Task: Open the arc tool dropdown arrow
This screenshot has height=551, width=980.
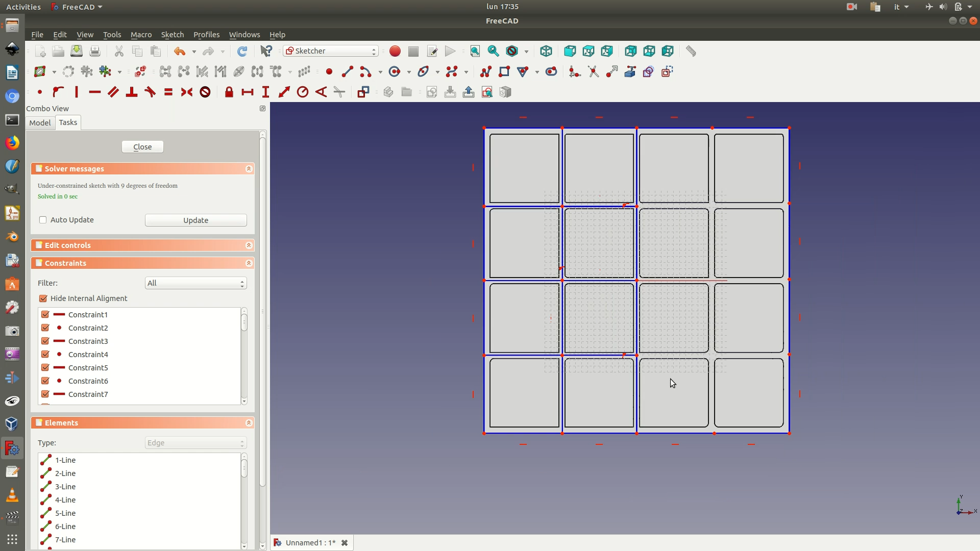Action: (x=380, y=72)
